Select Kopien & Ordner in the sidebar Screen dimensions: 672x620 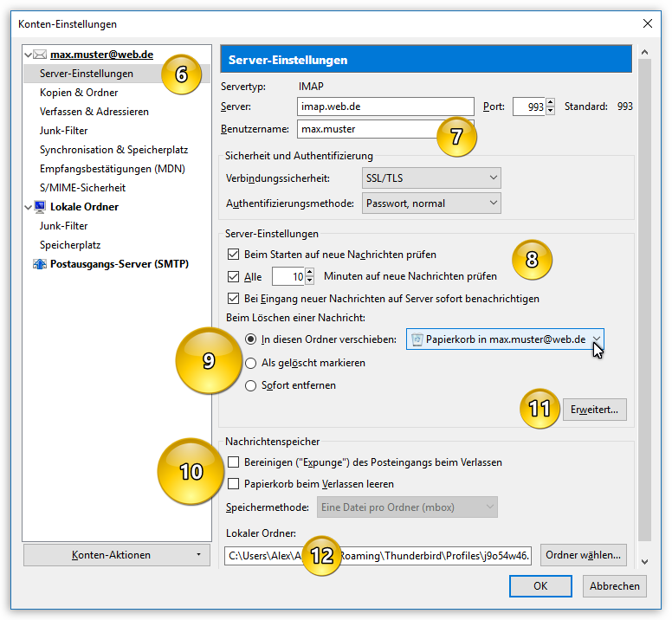(79, 93)
